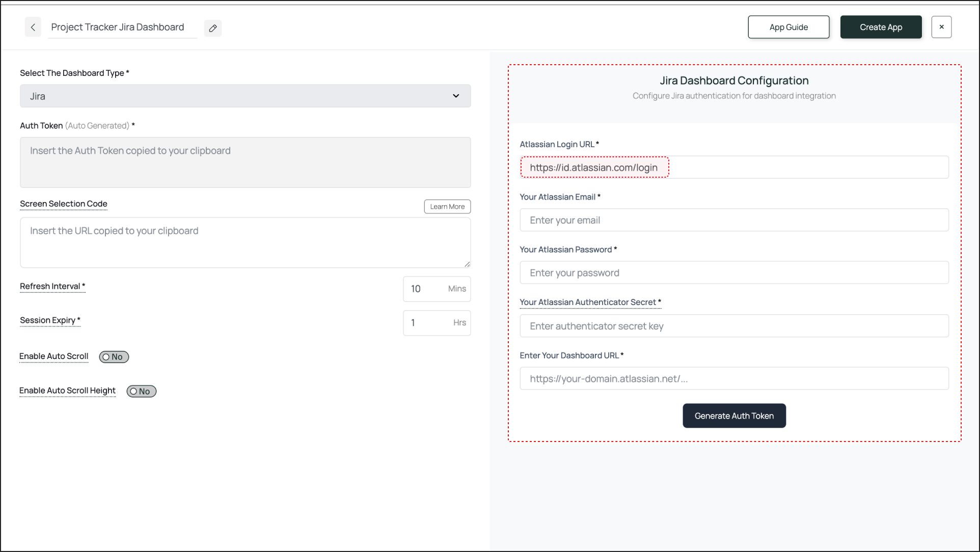
Task: Select the Enter your email field
Action: [x=733, y=219]
